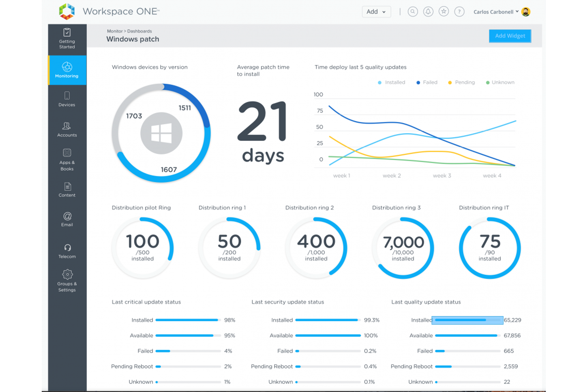Click the notifications bell icon

pyautogui.click(x=428, y=12)
